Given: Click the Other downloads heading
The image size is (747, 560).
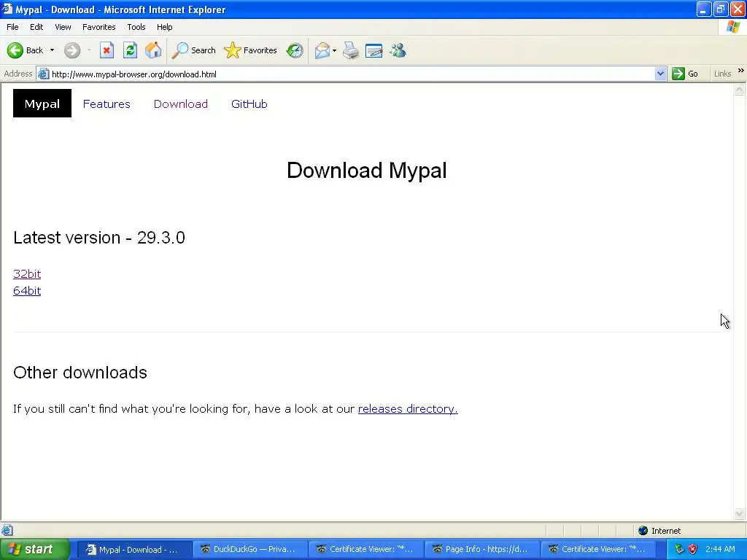Looking at the screenshot, I should tap(80, 373).
